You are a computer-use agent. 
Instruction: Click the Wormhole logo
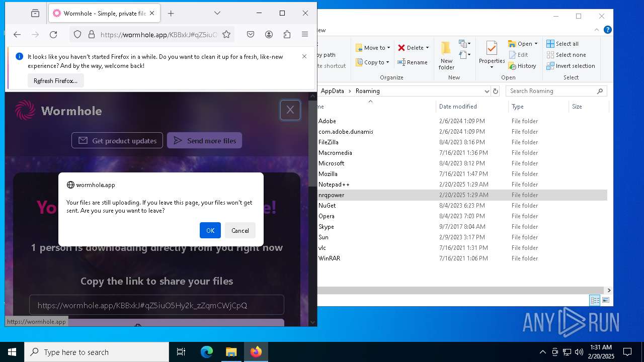pyautogui.click(x=58, y=111)
